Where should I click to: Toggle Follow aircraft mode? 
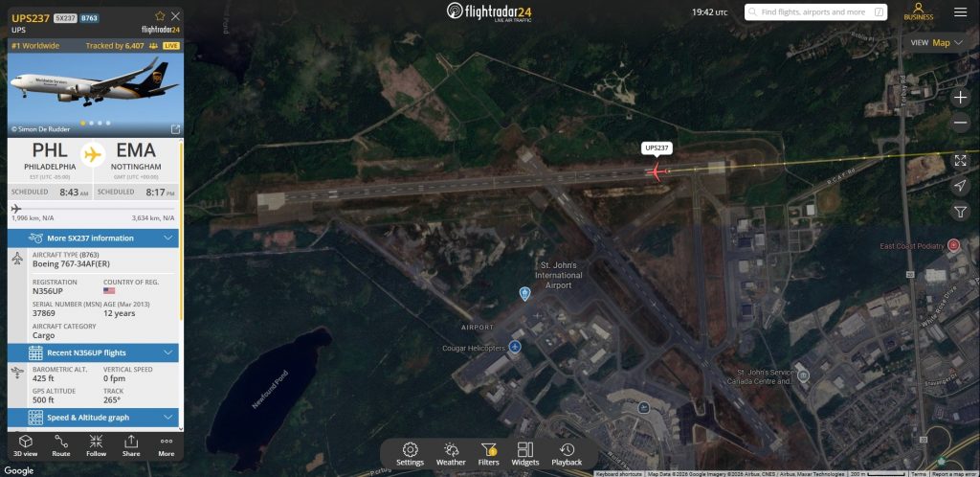point(96,445)
